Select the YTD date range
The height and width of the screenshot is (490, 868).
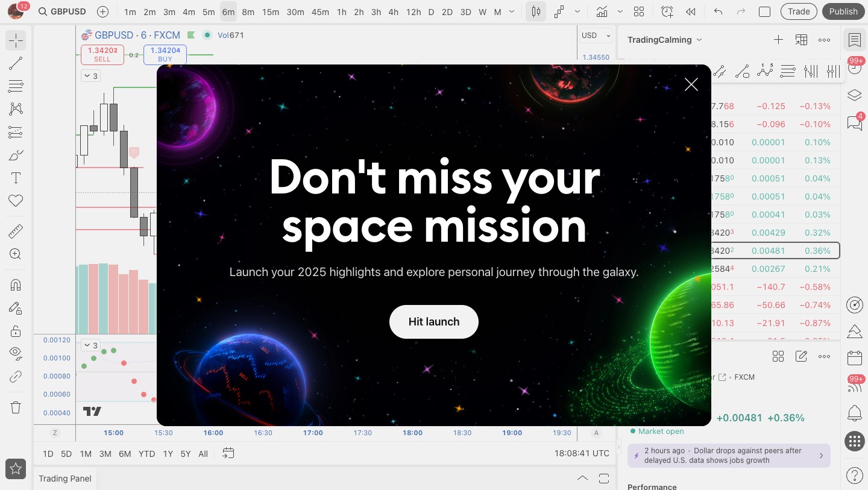[146, 454]
